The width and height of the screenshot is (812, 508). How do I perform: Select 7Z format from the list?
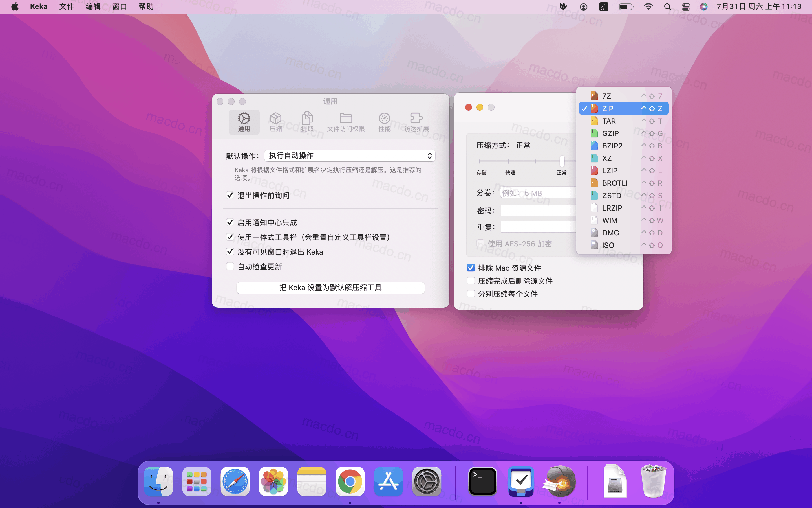[x=624, y=96]
